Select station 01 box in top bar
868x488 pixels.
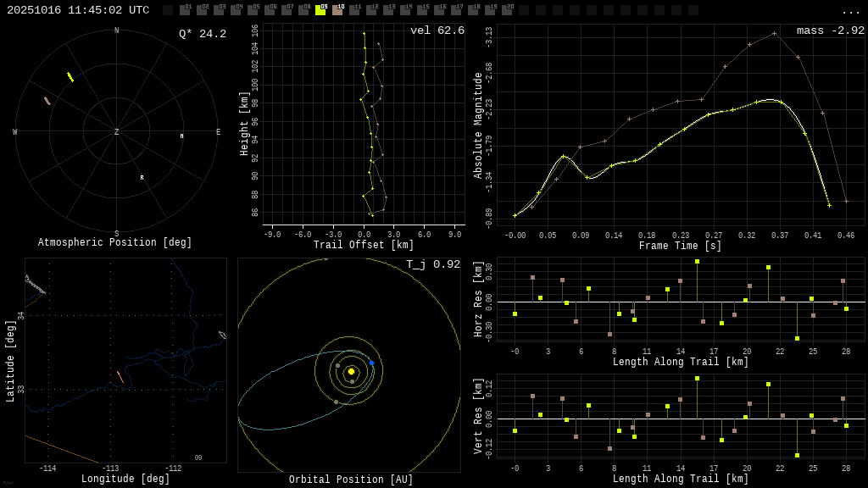coord(185,10)
